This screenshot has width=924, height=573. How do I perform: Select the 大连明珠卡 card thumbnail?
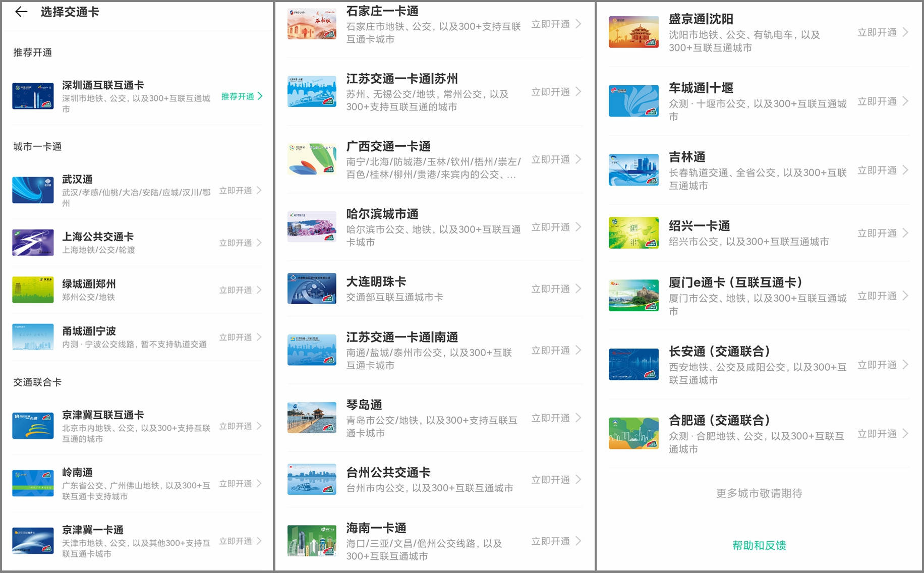[311, 288]
